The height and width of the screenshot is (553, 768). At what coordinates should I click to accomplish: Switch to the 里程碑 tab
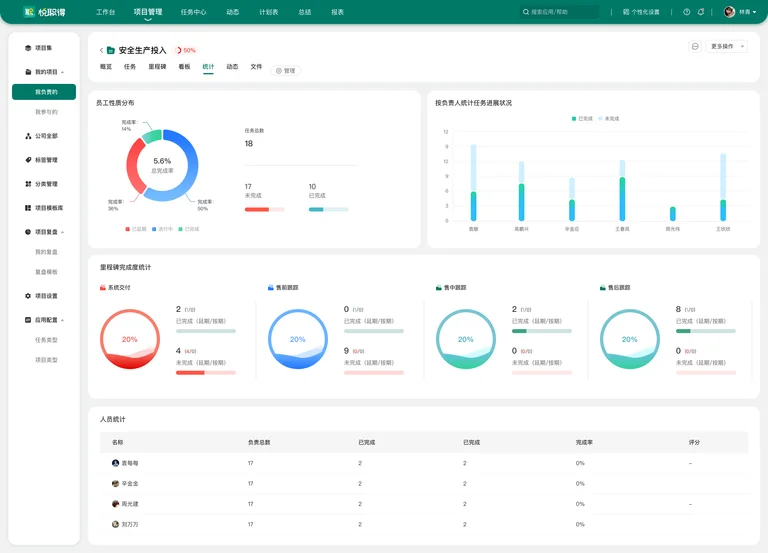(157, 67)
